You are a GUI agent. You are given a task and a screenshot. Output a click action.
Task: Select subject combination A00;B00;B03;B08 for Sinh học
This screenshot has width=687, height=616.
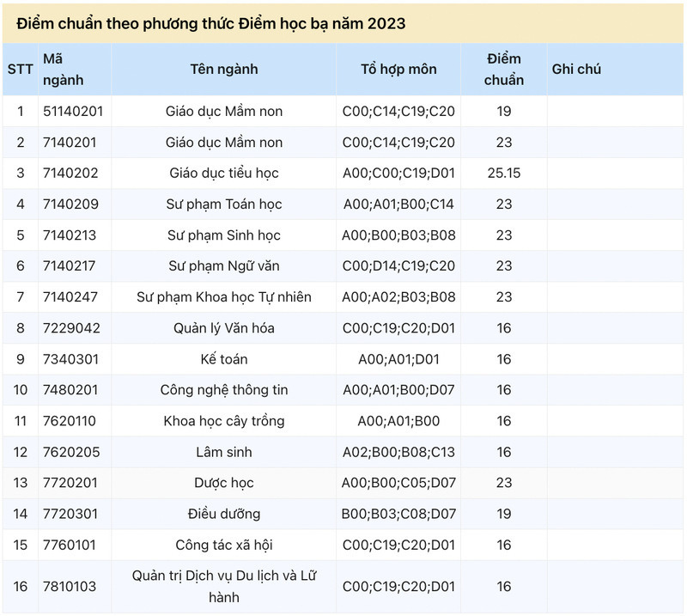click(x=398, y=235)
